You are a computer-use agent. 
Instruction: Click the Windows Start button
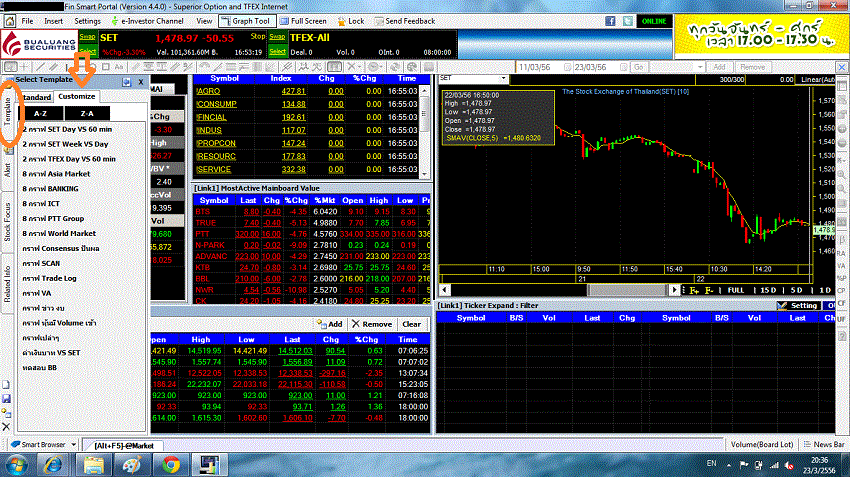(x=16, y=465)
